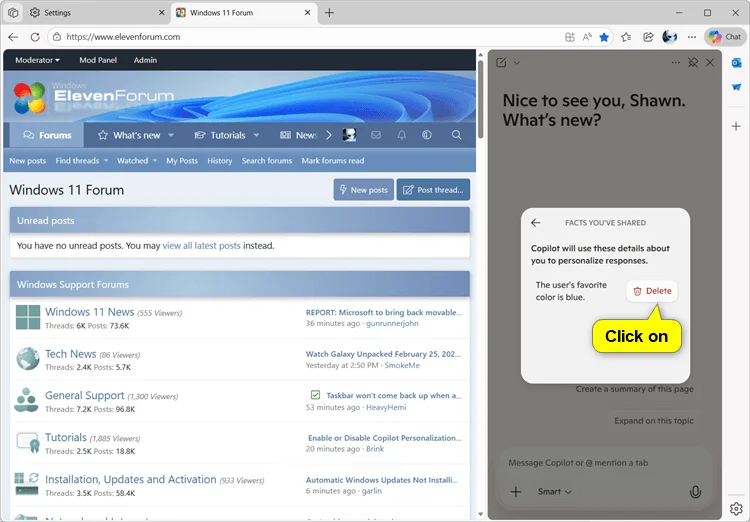This screenshot has height=522, width=750.
Task: Click New posts in the sub-navigation
Action: click(28, 161)
